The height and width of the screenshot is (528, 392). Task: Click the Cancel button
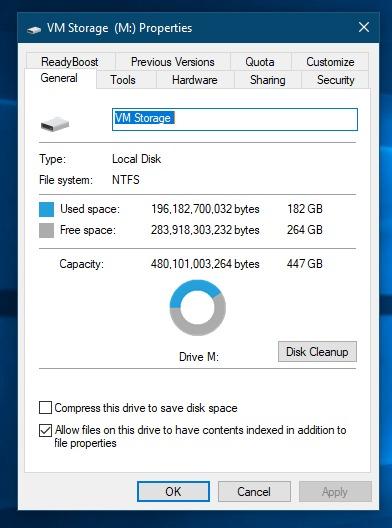coord(254,492)
